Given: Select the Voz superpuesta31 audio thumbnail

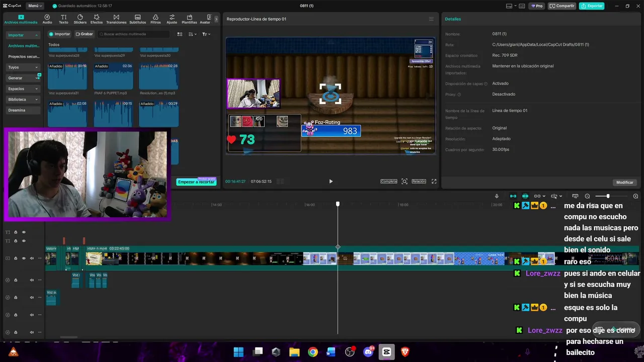Looking at the screenshot, I should 67,76.
